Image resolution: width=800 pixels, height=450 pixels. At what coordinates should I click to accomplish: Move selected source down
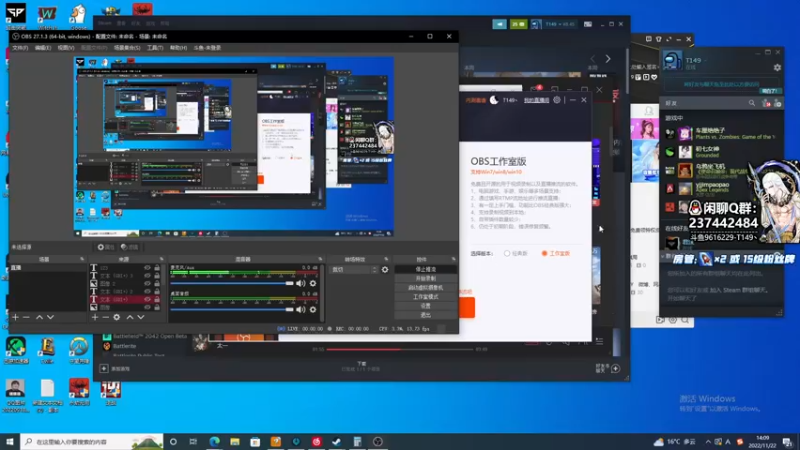140,317
